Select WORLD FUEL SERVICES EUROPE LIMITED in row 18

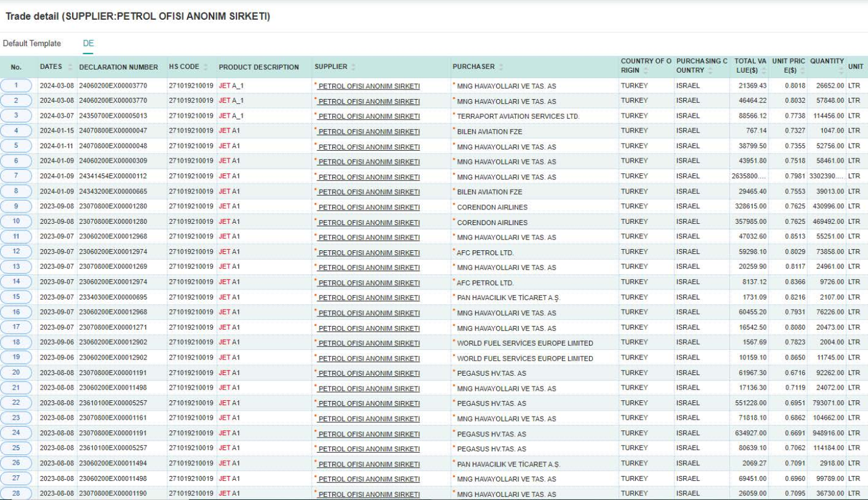click(525, 343)
